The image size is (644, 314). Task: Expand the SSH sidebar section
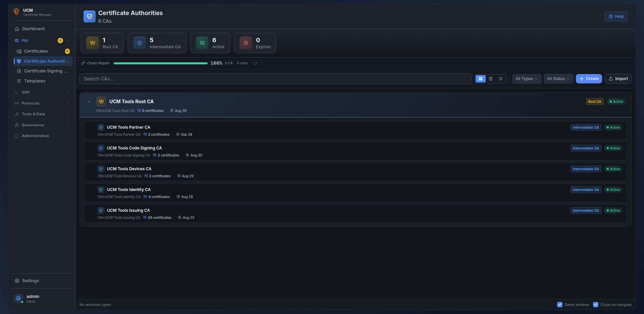67,92
